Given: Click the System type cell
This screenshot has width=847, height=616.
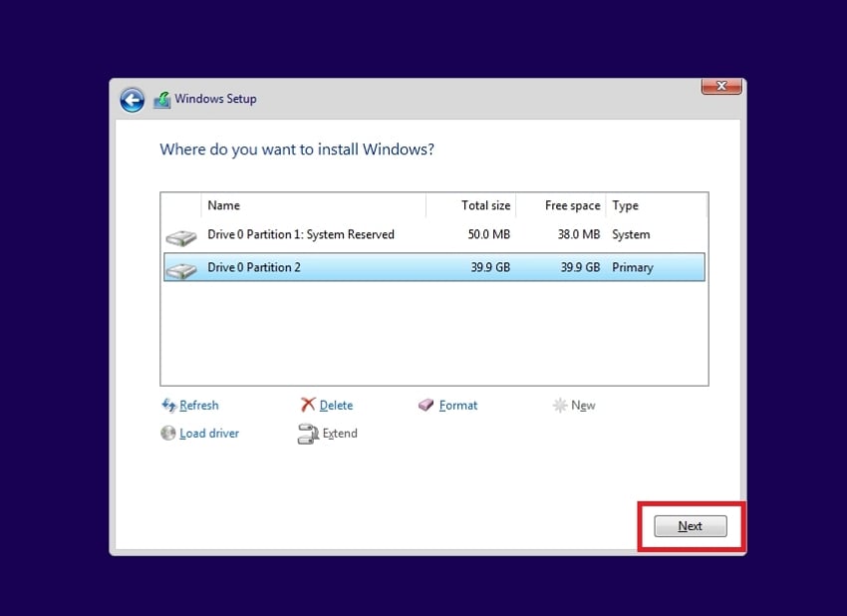Looking at the screenshot, I should click(x=631, y=234).
